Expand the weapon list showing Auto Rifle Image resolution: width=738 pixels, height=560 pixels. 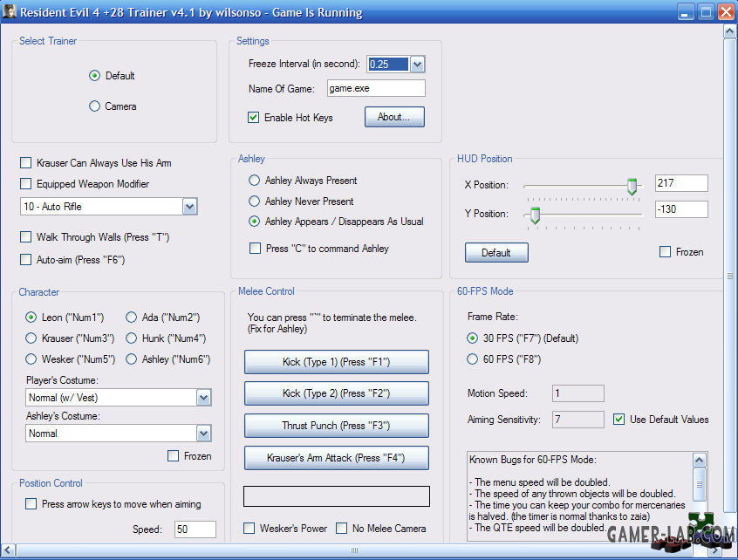[x=189, y=206]
